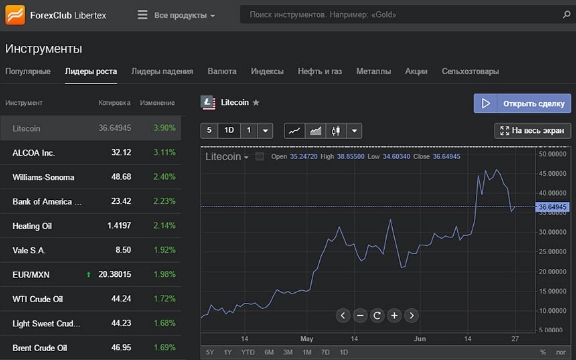
Task: Switch to candlestick chart type icon
Action: 336,131
